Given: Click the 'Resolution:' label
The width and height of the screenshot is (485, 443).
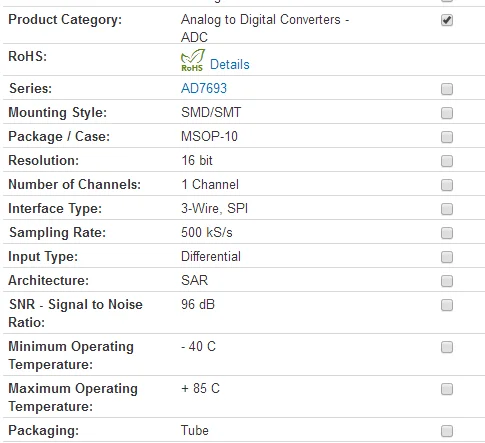Looking at the screenshot, I should click(x=44, y=160).
